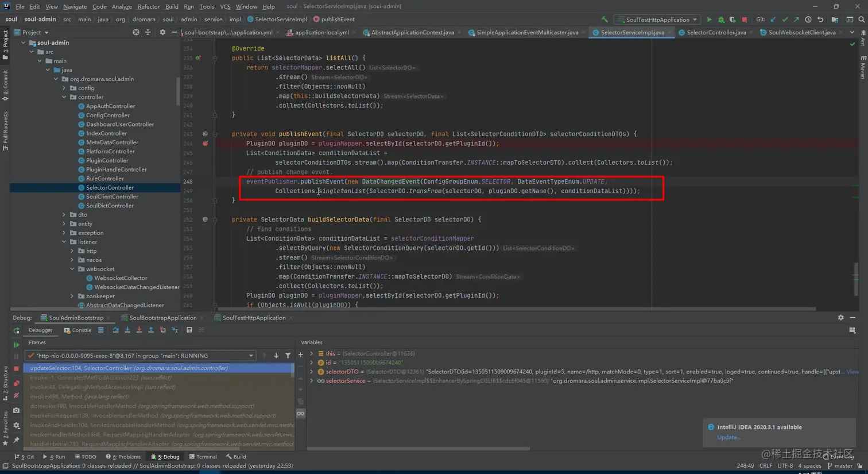Click the master Git branch in status bar
The height and width of the screenshot is (474, 868).
point(839,466)
